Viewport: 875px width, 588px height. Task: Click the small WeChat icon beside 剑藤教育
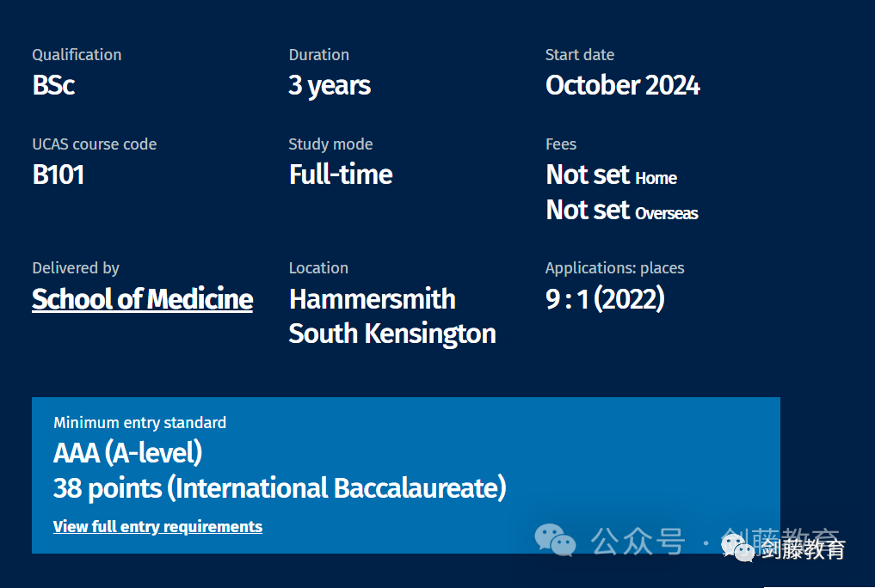738,548
